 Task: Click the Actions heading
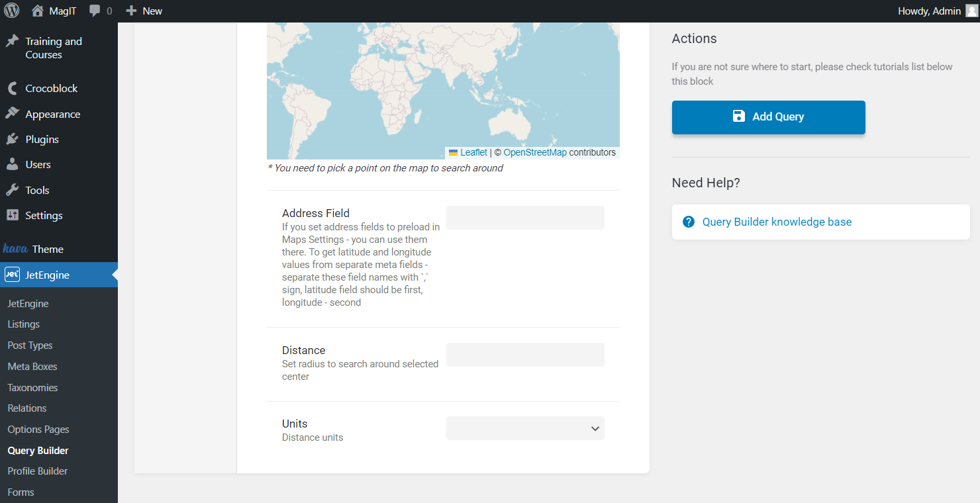point(694,38)
